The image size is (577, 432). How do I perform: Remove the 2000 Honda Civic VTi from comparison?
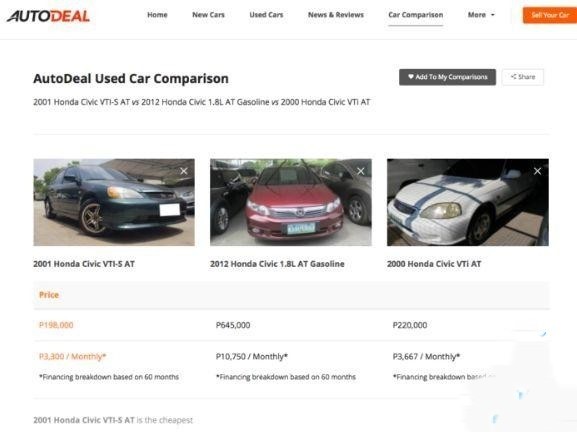537,171
